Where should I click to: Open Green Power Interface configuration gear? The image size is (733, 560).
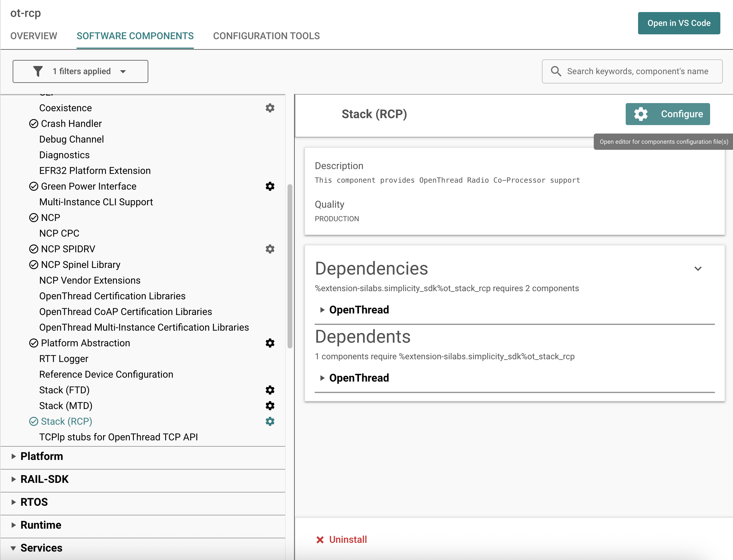tap(270, 186)
